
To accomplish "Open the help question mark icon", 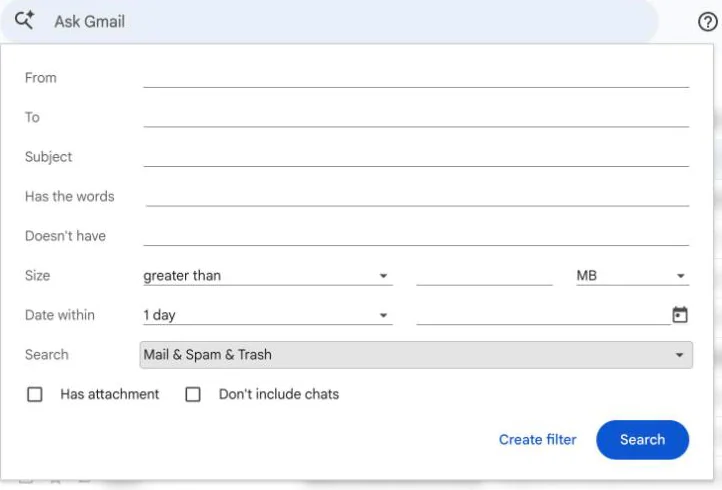I will tap(707, 22).
